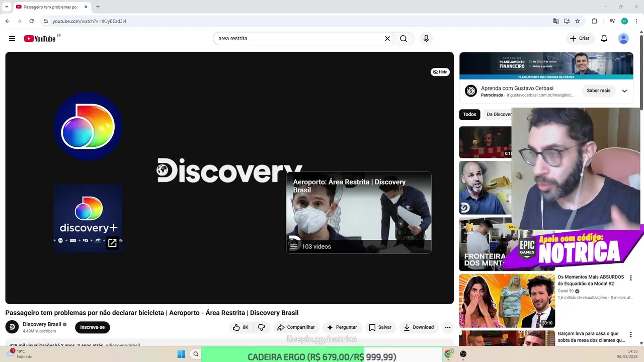Open the Windows Start menu
This screenshot has height=362, width=644.
181,354
